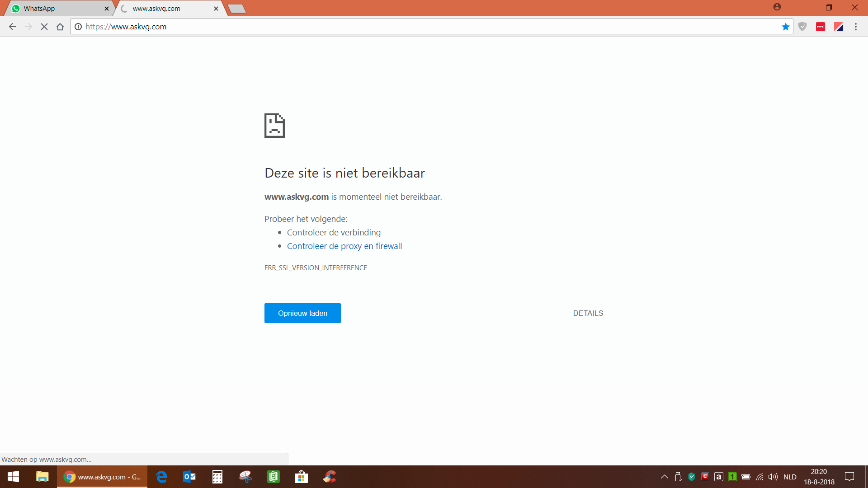Image resolution: width=868 pixels, height=488 pixels.
Task: Close the www.askvg.com tab
Action: point(216,8)
